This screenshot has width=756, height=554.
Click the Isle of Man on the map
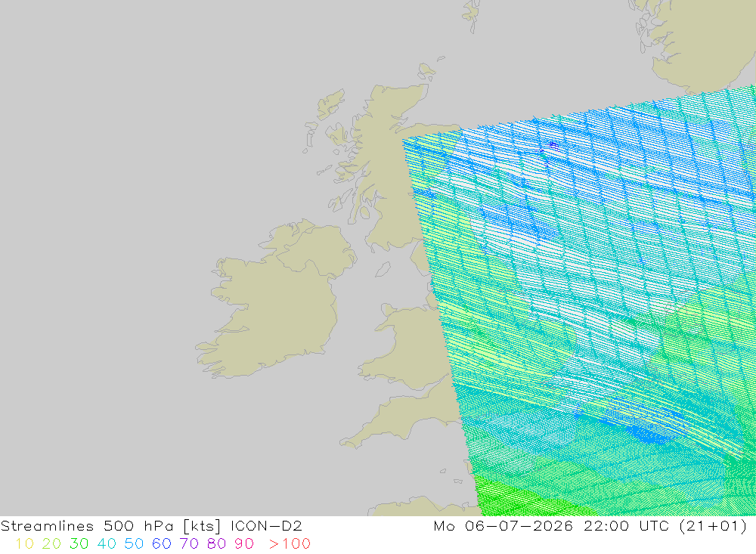click(x=383, y=270)
